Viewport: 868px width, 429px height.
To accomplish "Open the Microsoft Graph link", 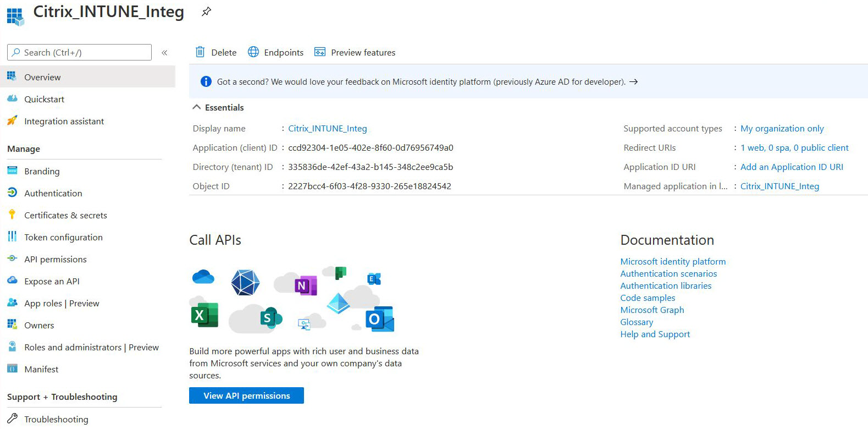I will pyautogui.click(x=652, y=310).
